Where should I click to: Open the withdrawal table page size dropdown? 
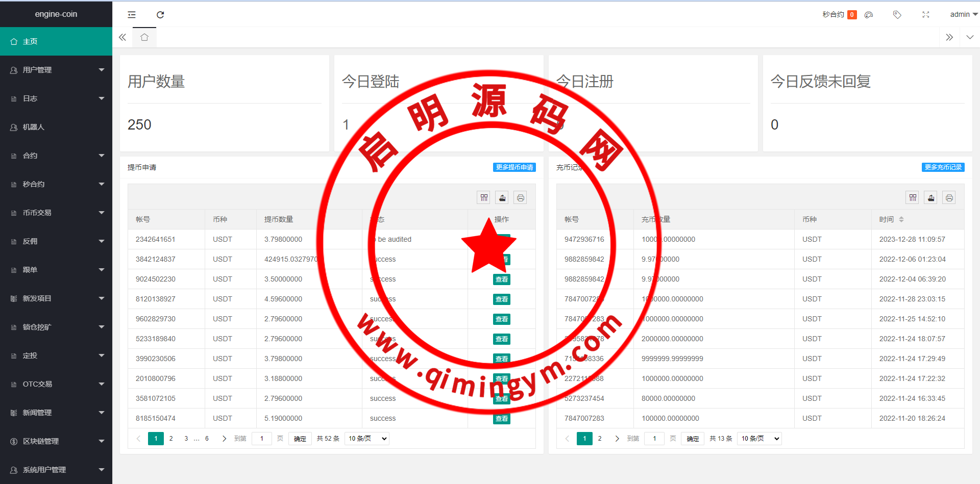[366, 439]
